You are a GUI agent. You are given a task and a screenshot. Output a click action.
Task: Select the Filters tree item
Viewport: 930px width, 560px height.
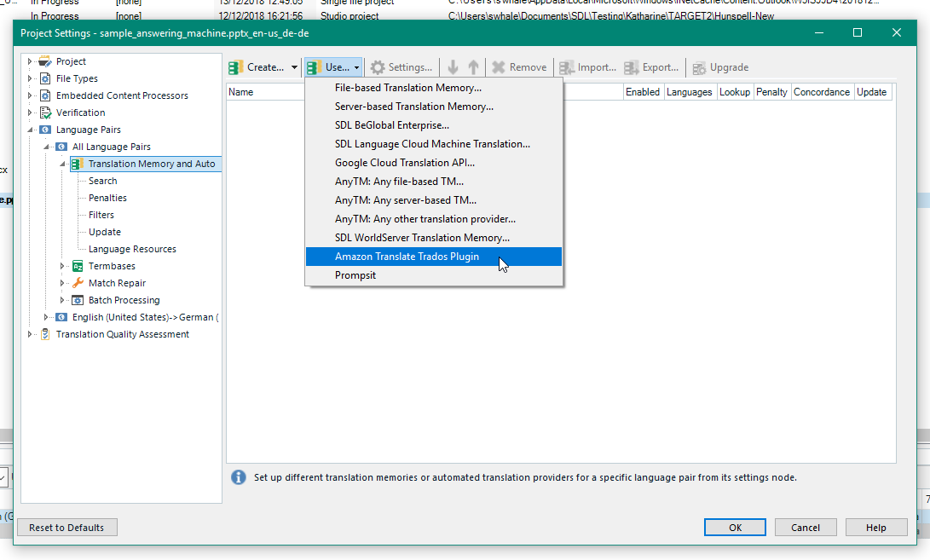pos(101,216)
